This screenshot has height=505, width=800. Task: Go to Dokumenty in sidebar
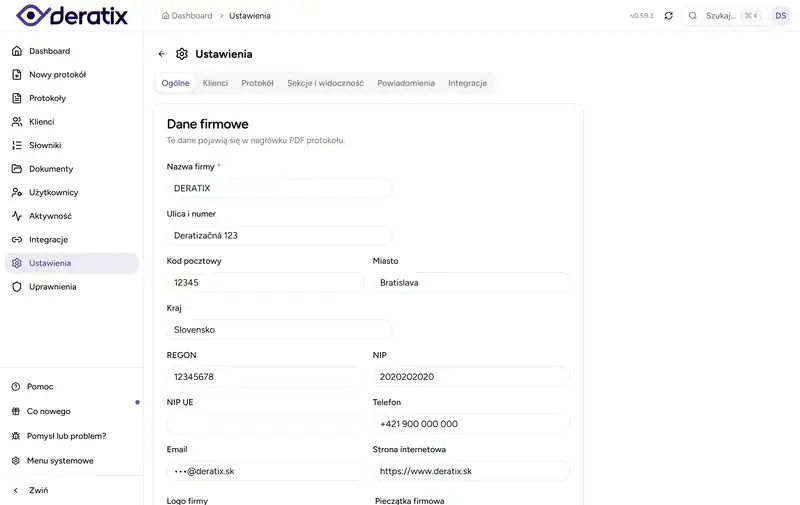pyautogui.click(x=72, y=169)
